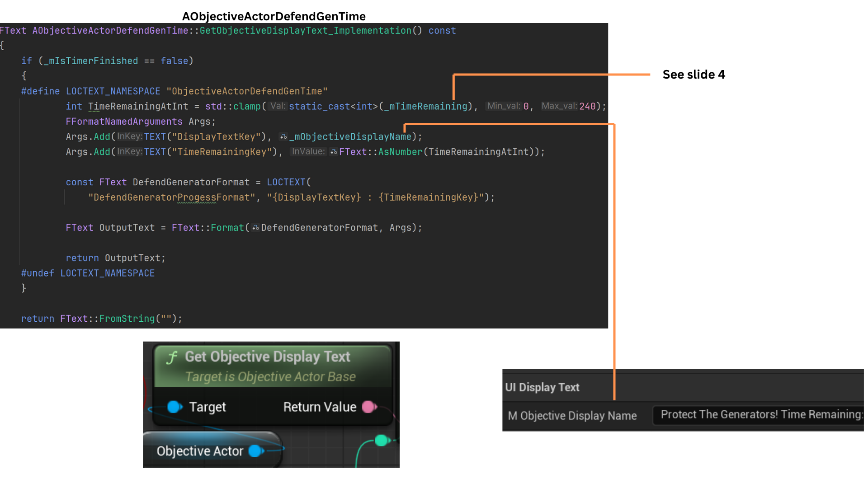
Task: Click the InValue inlay hint label
Action: pos(308,152)
